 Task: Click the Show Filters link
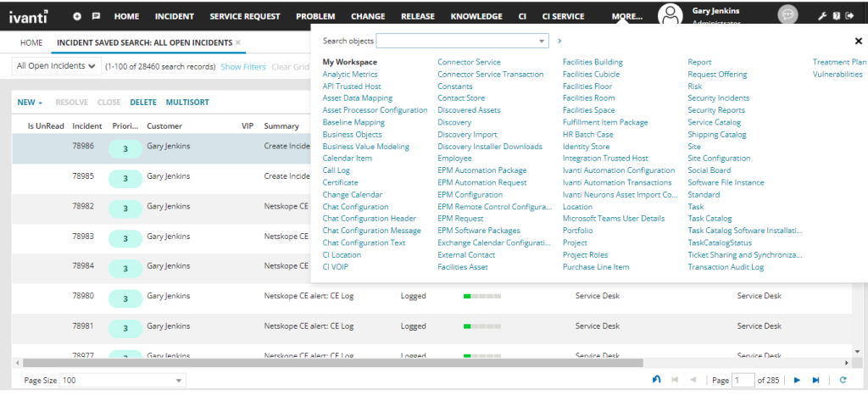[x=243, y=66]
